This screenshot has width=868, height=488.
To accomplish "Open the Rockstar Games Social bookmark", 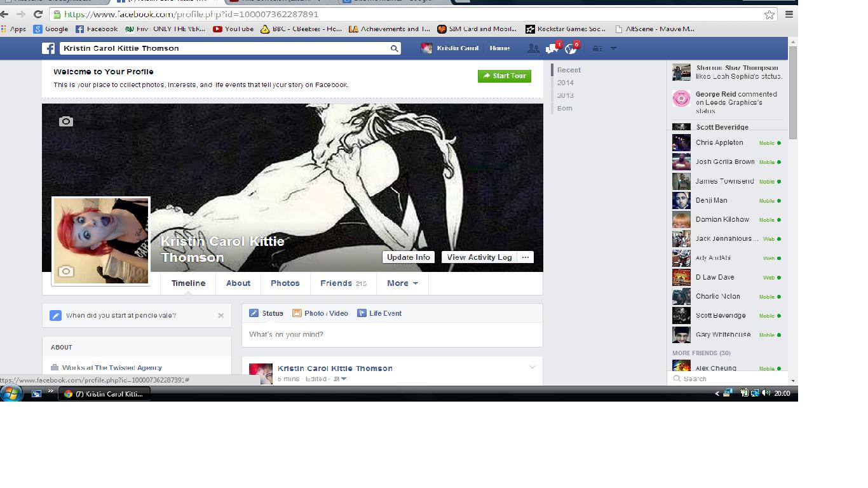I will point(566,29).
